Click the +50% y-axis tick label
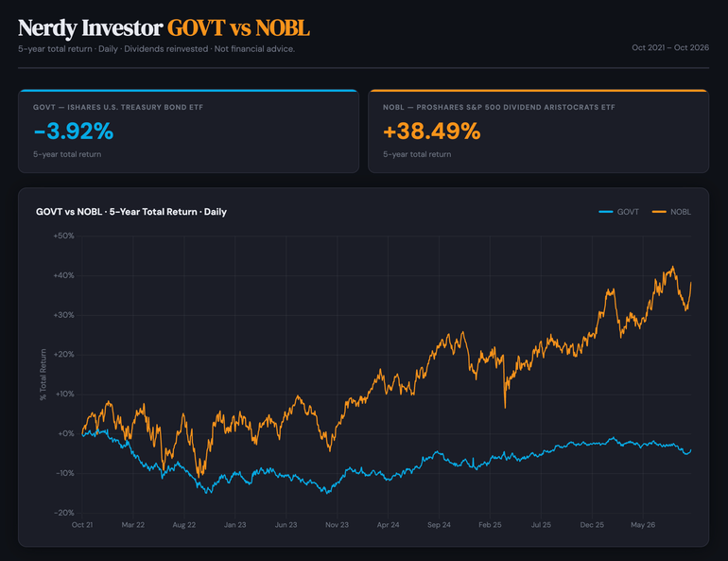Screen dimensions: 728x561 coord(63,236)
